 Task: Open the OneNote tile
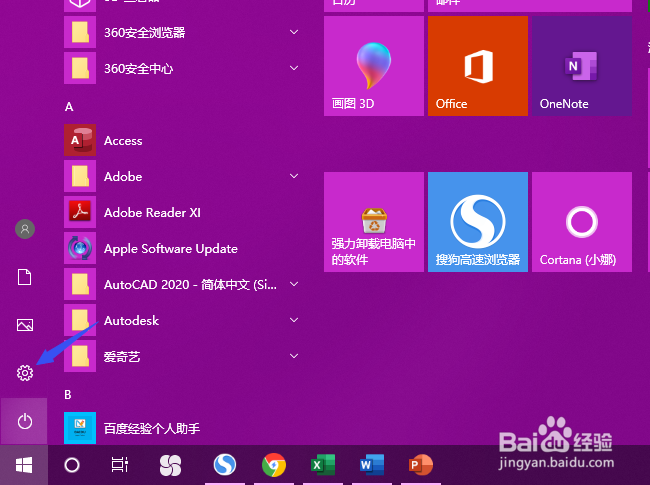(582, 66)
